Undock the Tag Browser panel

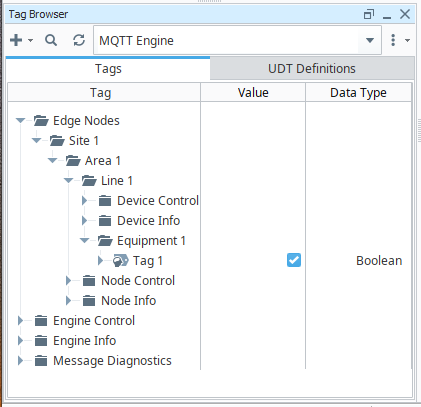pyautogui.click(x=369, y=14)
